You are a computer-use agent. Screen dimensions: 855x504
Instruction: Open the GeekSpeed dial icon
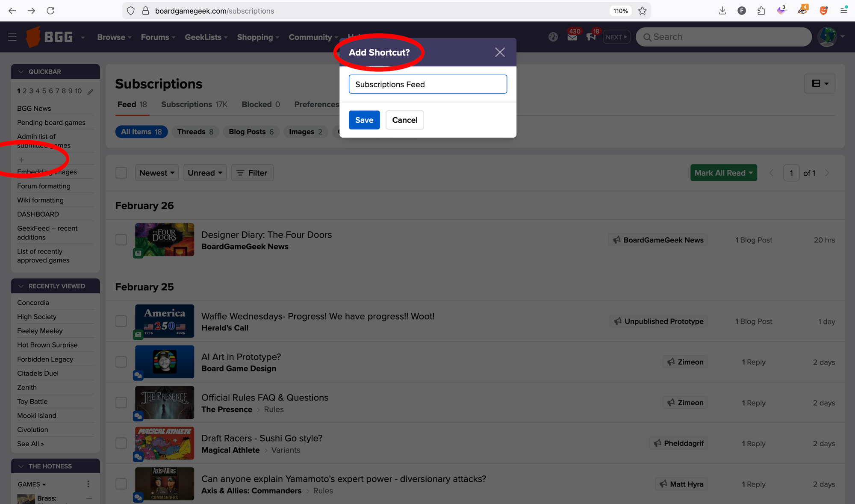pyautogui.click(x=553, y=37)
